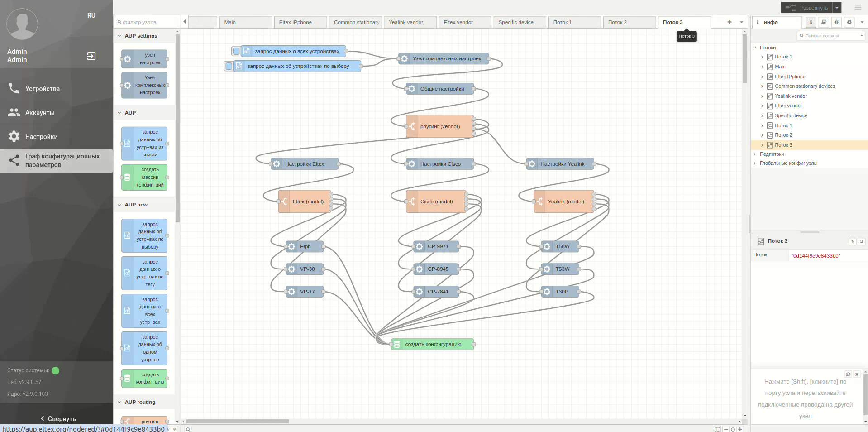Image resolution: width=868 pixels, height=432 pixels.
Task: Toggle the canvas navigator map icon
Action: tap(717, 429)
